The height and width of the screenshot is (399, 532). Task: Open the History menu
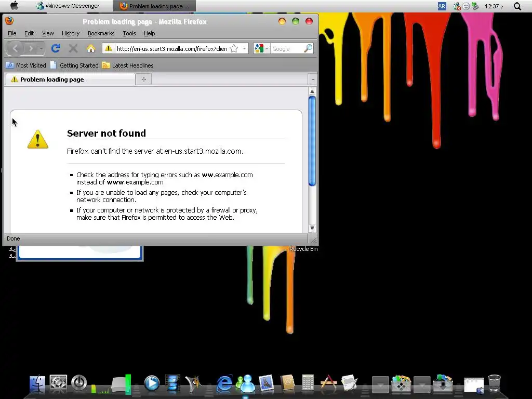(71, 33)
